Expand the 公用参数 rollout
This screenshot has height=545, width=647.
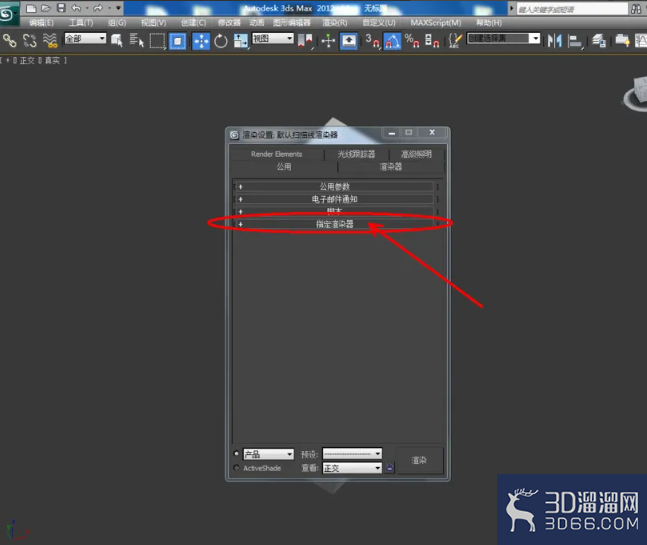coord(334,186)
